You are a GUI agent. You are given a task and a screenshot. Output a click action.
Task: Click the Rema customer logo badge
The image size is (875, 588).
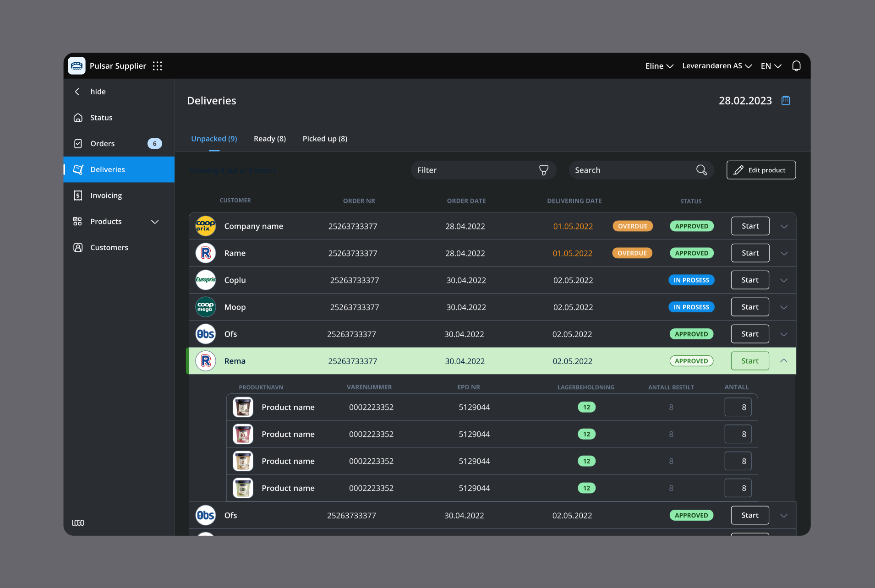point(206,361)
